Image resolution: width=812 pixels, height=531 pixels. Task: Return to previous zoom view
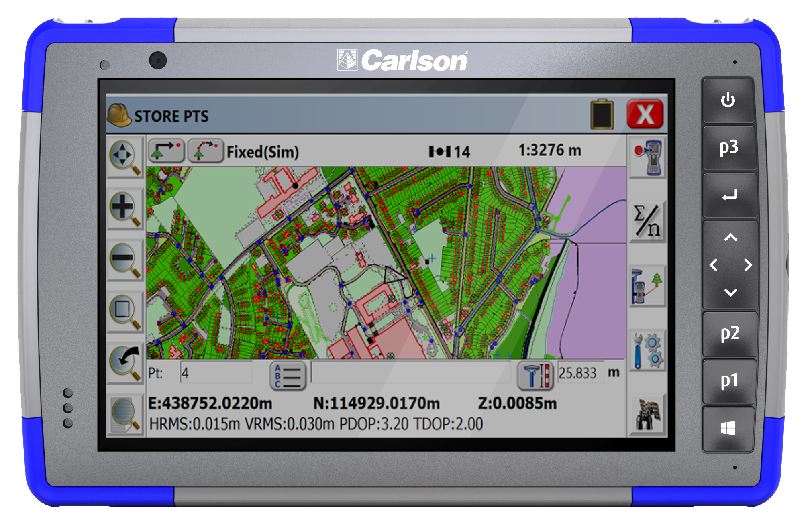(x=125, y=363)
